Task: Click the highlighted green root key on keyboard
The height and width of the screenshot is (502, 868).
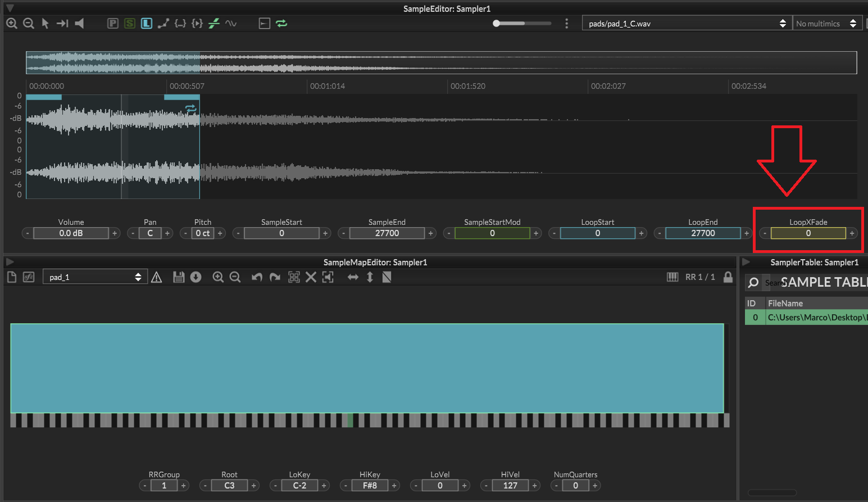Action: [350, 420]
